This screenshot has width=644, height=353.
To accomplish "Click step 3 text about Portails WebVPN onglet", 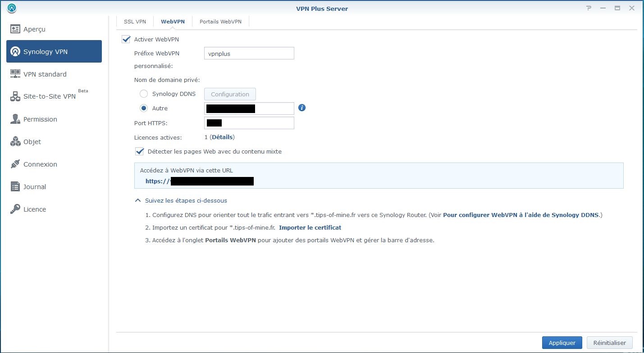I will click(x=290, y=240).
